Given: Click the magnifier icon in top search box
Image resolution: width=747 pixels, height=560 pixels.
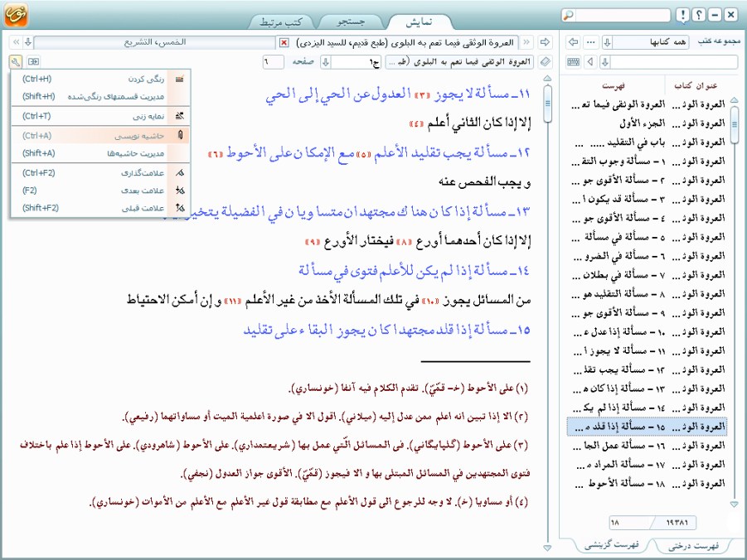Looking at the screenshot, I should 569,15.
